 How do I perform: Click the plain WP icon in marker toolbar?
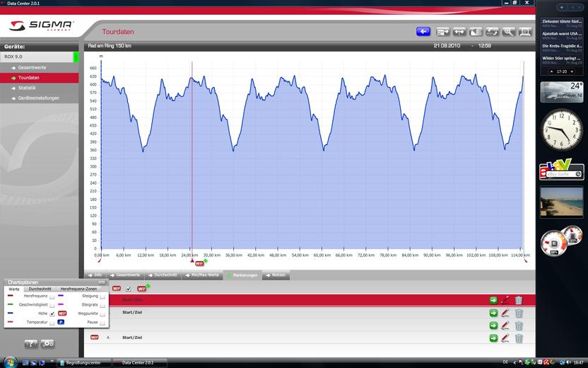point(117,289)
